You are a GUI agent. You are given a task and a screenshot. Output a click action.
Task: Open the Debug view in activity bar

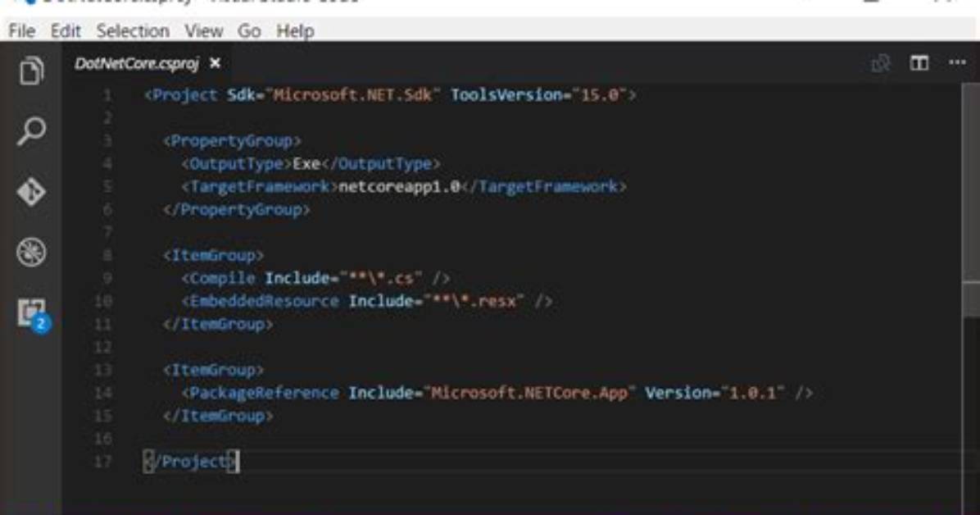click(x=31, y=253)
